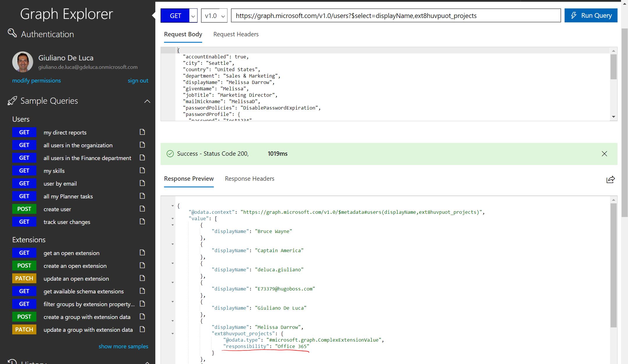This screenshot has height=364, width=628.
Task: Collapse the Bruce Wayne object fold arrow
Action: click(172, 225)
